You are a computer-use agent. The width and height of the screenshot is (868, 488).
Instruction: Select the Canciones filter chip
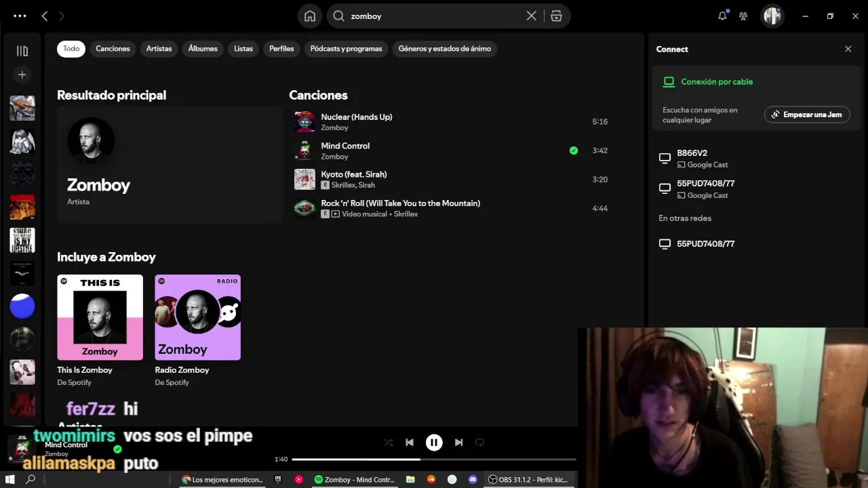point(113,49)
